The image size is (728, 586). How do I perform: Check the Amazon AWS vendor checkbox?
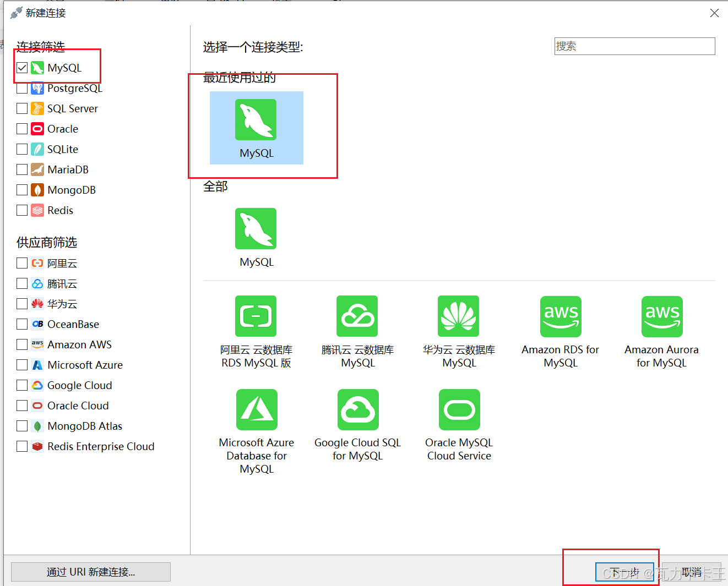22,344
